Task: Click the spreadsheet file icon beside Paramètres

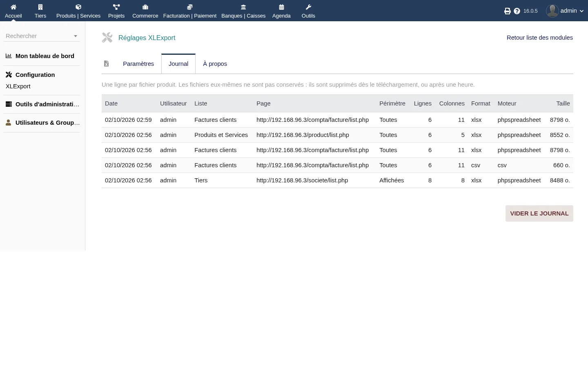Action: tap(107, 64)
